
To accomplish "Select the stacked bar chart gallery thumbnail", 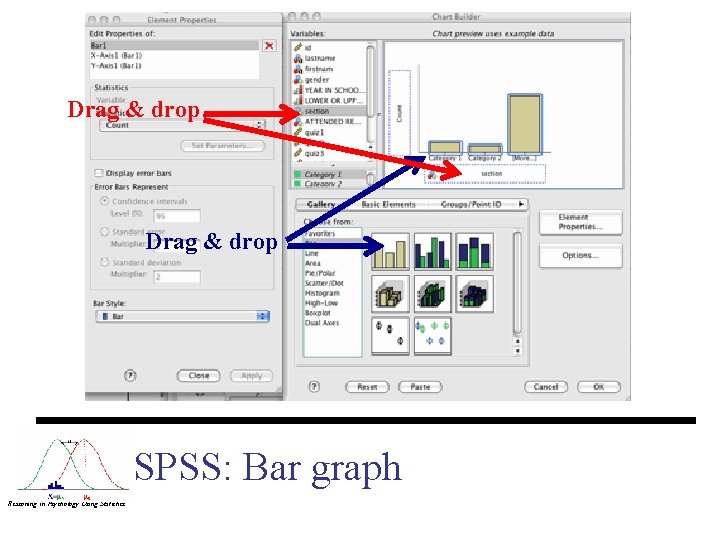I will [x=475, y=251].
